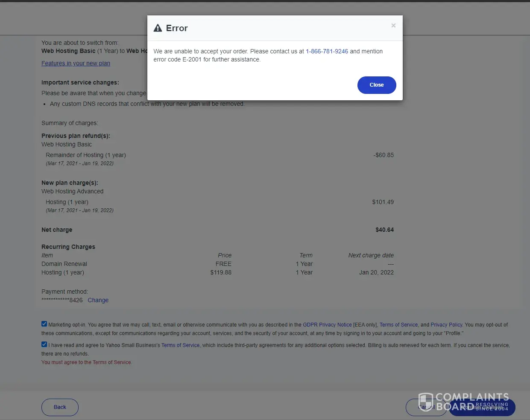
Task: Click the Net charge amount $40.64
Action: pyautogui.click(x=384, y=230)
